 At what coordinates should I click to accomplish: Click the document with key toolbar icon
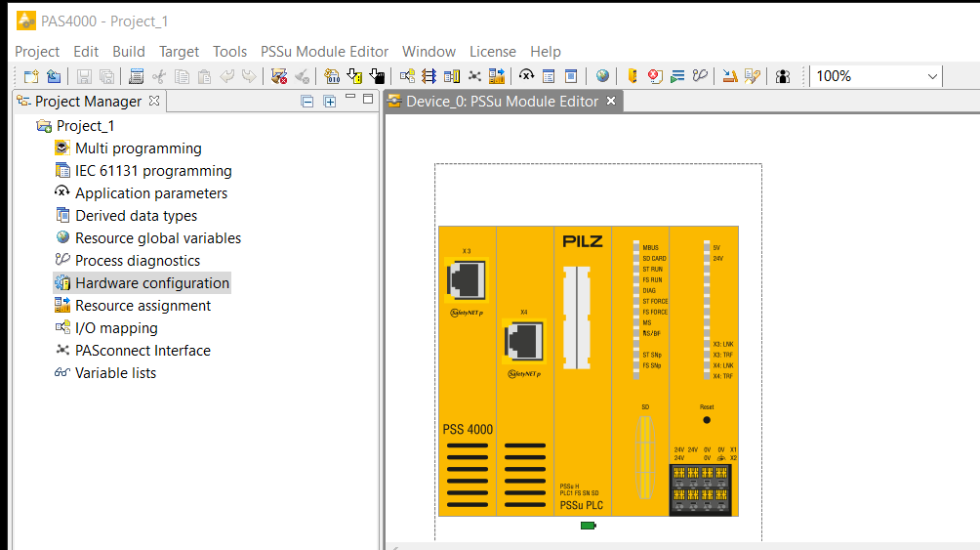coord(753,76)
